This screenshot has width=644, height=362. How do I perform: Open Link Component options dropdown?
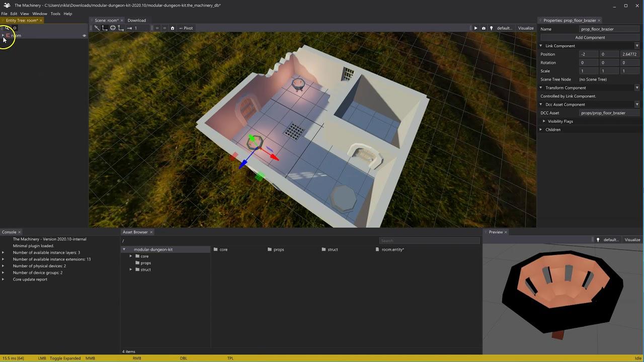[x=637, y=46]
